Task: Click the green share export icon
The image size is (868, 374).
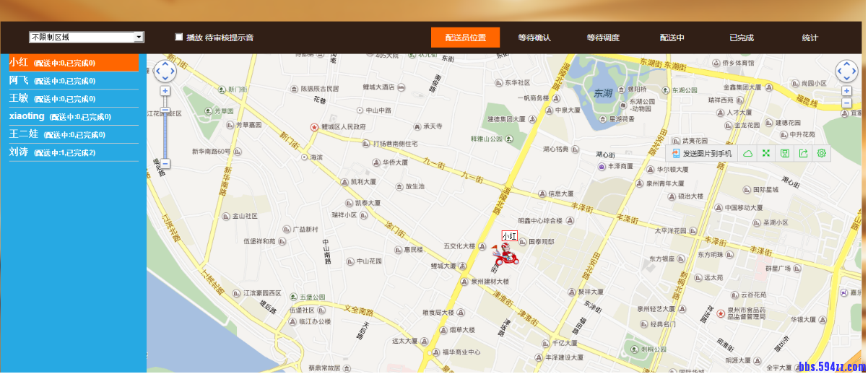Action: 803,153
